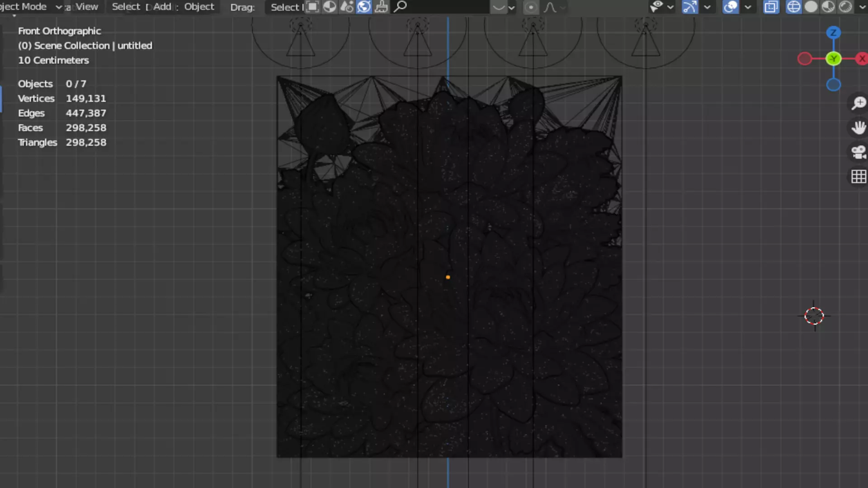The height and width of the screenshot is (488, 868).
Task: Click the Drag Select box button
Action: [x=286, y=7]
